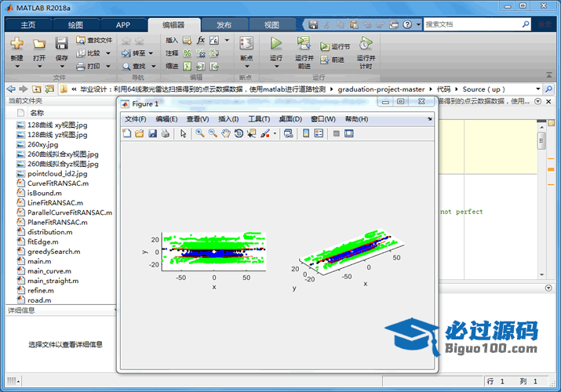Click the 运行并前进 (Run and Advance) icon
Viewport: 561px width, 392px height.
[x=304, y=43]
